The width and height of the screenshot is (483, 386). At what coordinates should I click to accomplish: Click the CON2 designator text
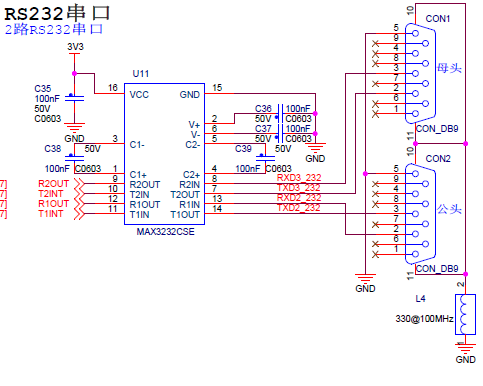(x=438, y=159)
